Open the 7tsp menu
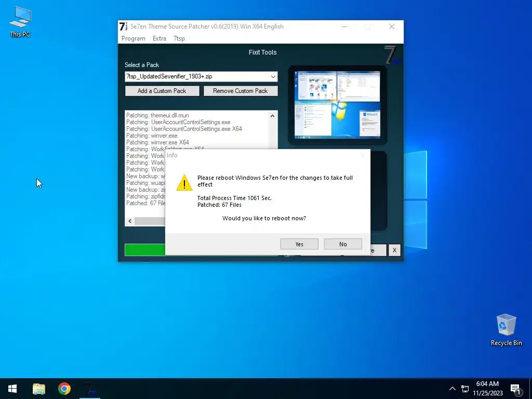Image resolution: width=532 pixels, height=399 pixels. [179, 38]
